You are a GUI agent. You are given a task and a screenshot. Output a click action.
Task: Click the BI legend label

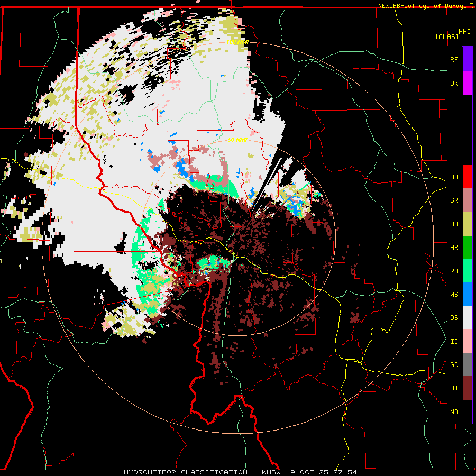coord(454,388)
